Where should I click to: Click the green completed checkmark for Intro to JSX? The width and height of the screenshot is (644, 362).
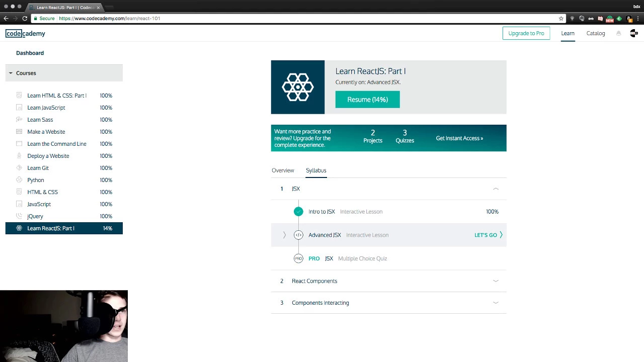(298, 212)
